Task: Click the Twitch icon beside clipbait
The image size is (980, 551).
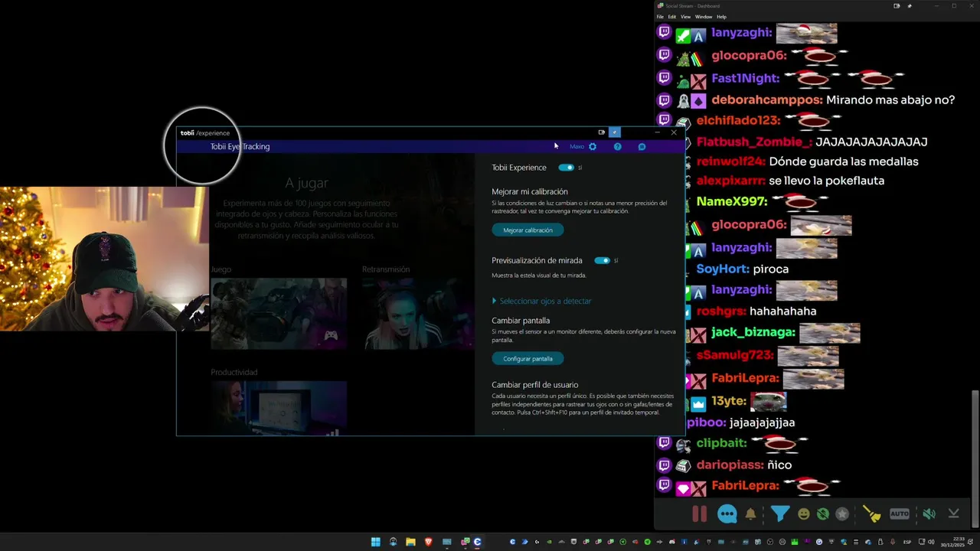Action: pos(664,442)
